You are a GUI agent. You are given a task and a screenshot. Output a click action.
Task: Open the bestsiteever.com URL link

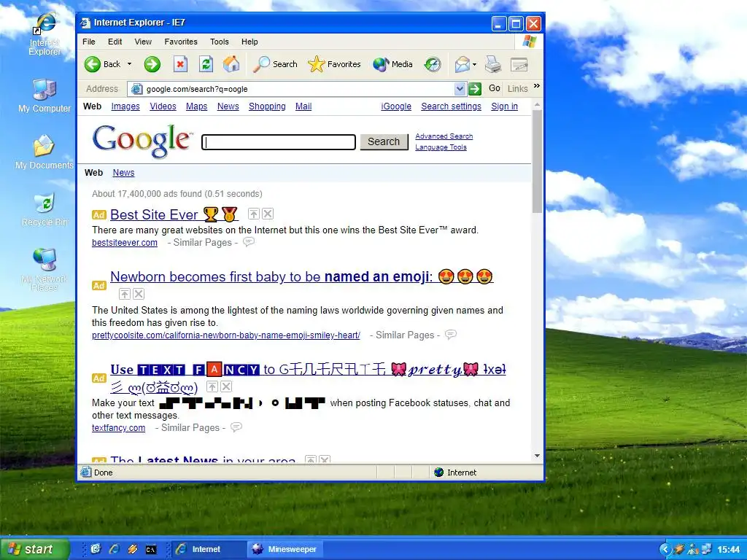[124, 242]
